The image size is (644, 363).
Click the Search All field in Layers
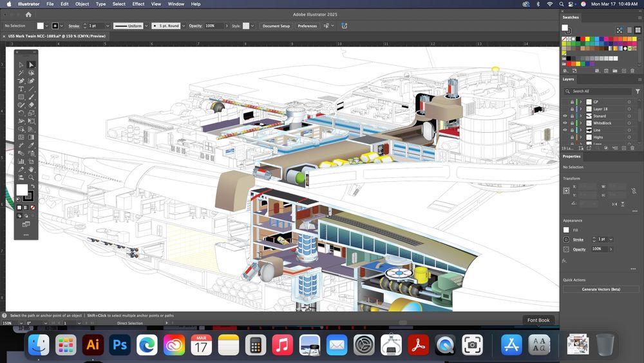(599, 91)
